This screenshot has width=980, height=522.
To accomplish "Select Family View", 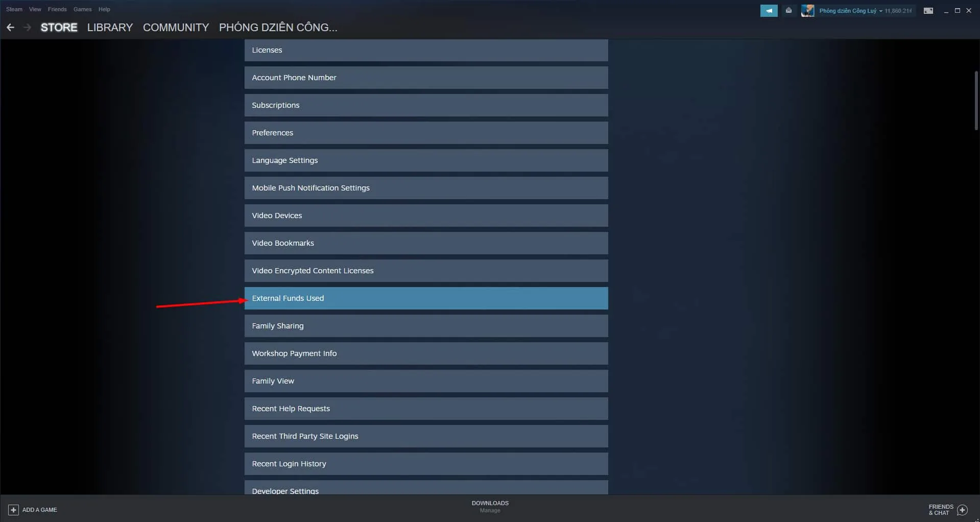I will (x=426, y=381).
